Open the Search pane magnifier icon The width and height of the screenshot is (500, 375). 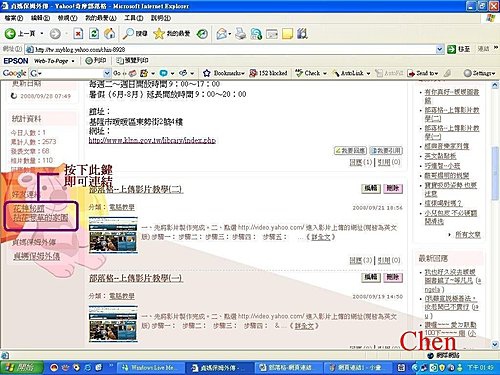click(135, 33)
